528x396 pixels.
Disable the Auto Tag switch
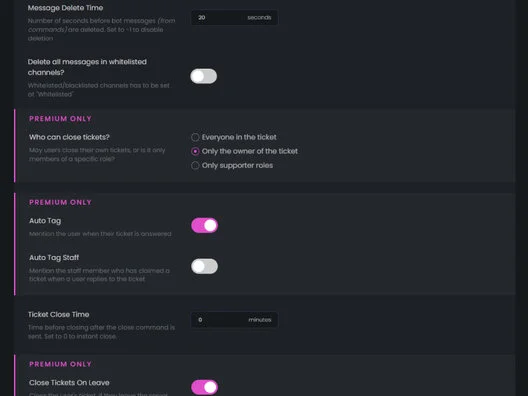coord(204,225)
